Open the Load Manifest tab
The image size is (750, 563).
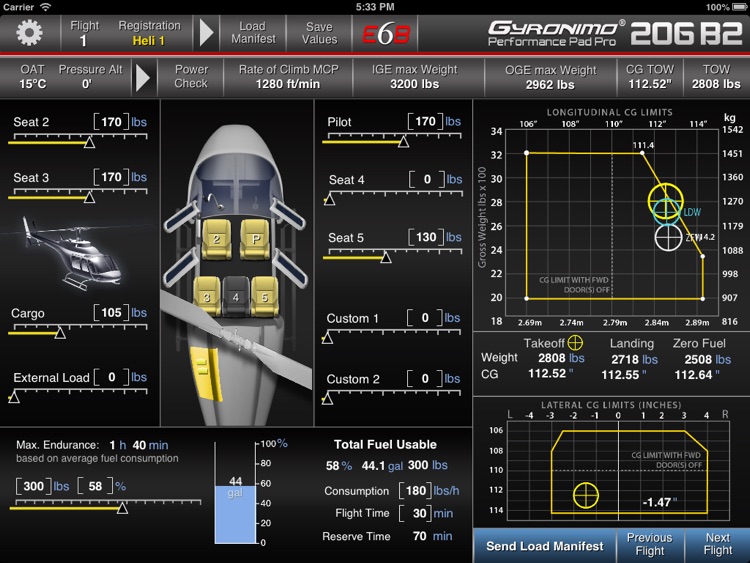pos(253,33)
